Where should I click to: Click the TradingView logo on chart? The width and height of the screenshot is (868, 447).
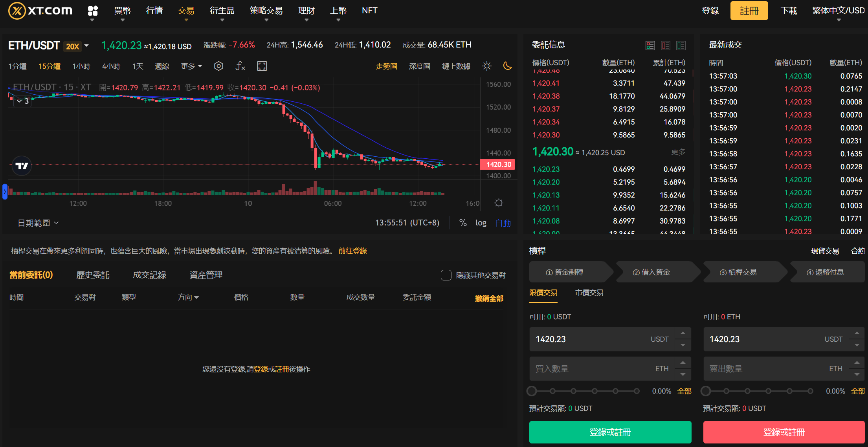tap(22, 166)
